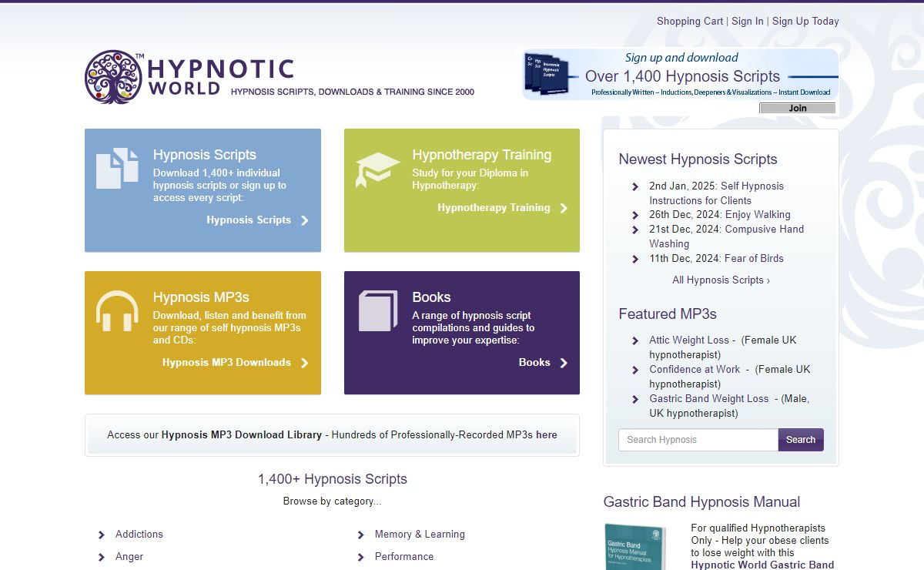Open the Gastric Band Hypnosis Manual heading

tap(702, 502)
